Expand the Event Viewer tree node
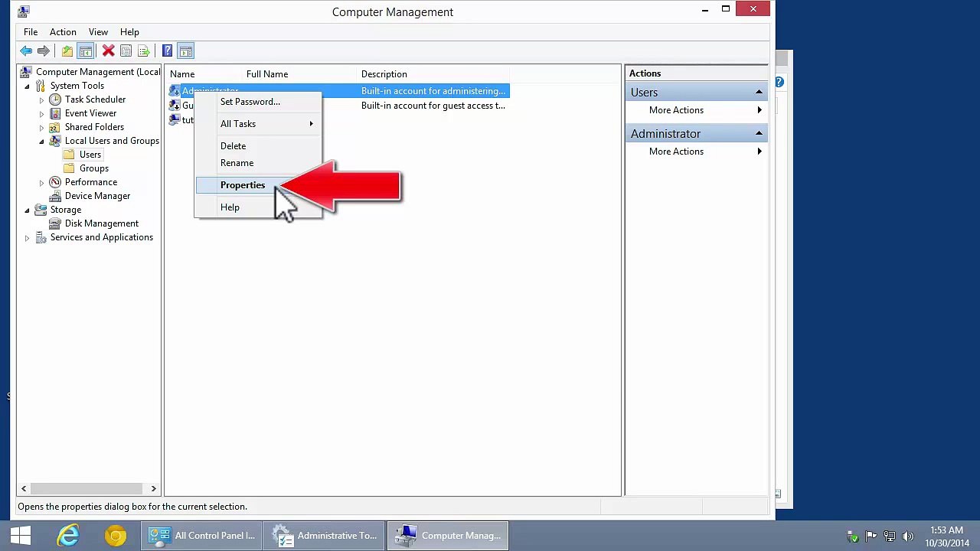 point(41,113)
